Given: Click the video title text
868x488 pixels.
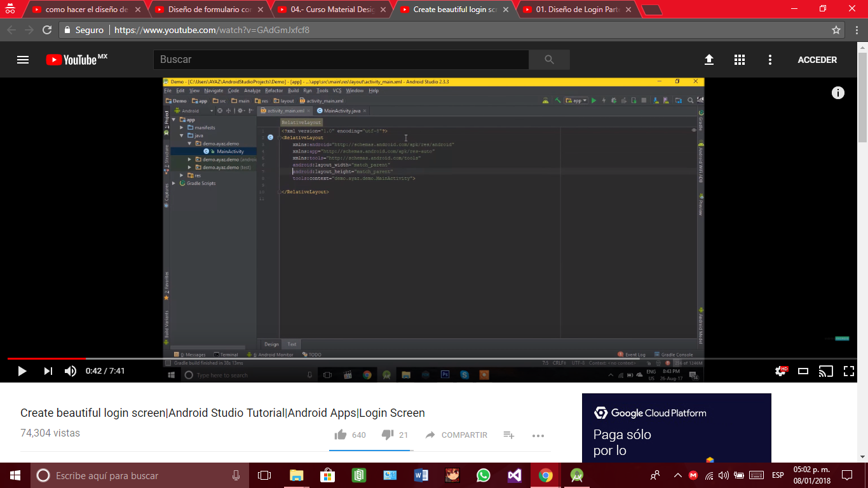Looking at the screenshot, I should tap(222, 413).
